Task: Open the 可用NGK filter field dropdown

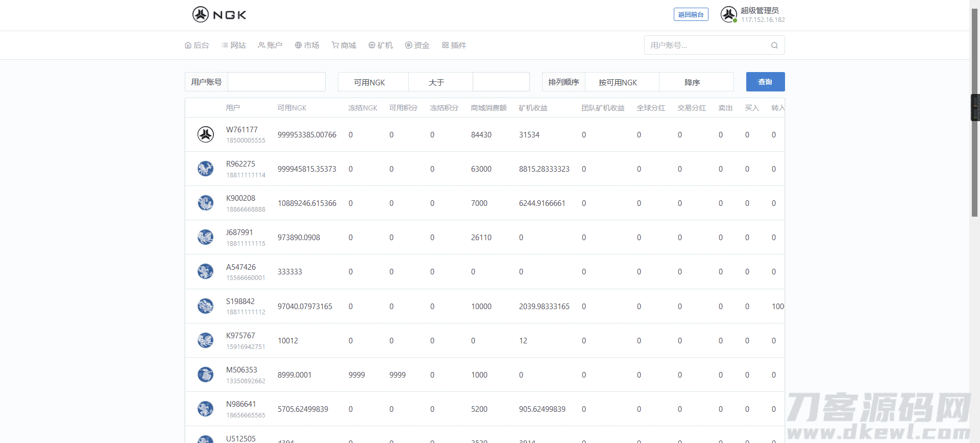Action: (x=373, y=82)
